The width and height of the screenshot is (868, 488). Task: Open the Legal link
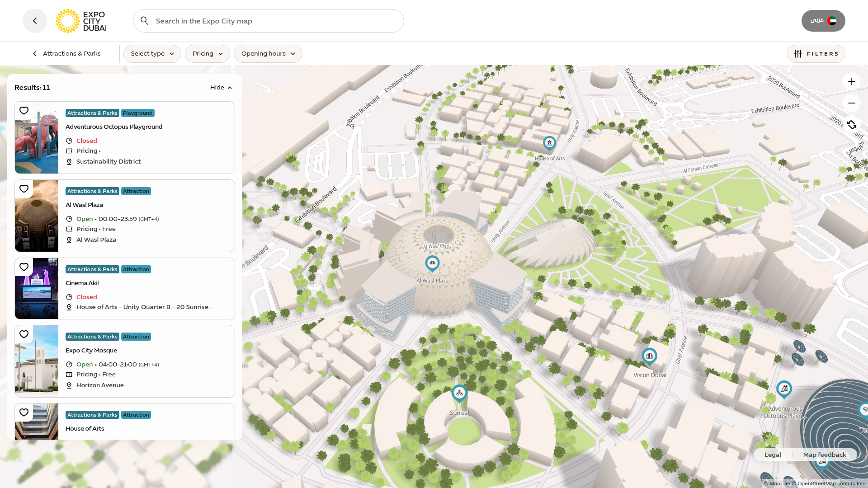[x=773, y=455]
